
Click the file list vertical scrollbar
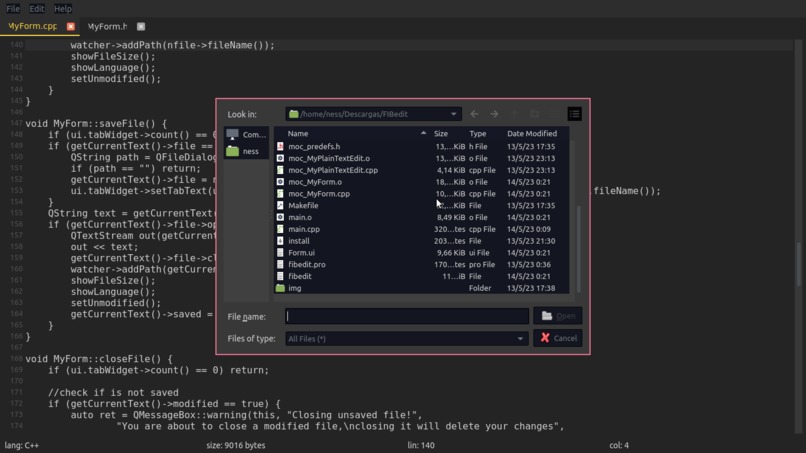(578, 248)
